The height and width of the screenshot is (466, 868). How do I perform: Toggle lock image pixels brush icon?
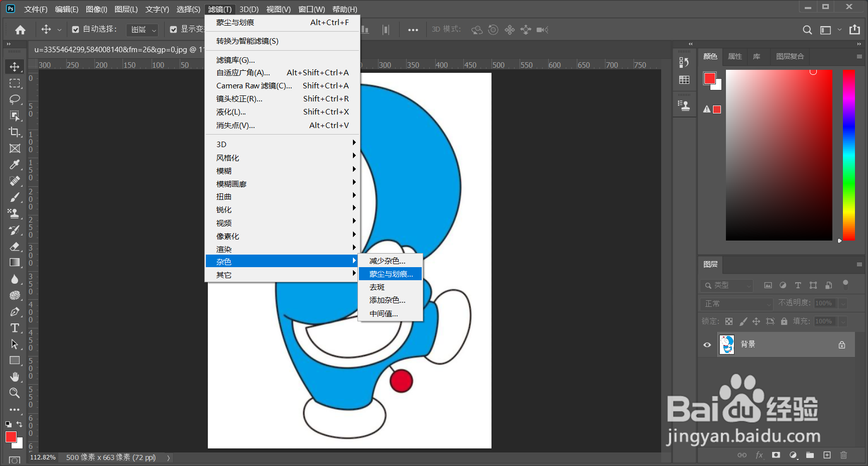pyautogui.click(x=743, y=321)
